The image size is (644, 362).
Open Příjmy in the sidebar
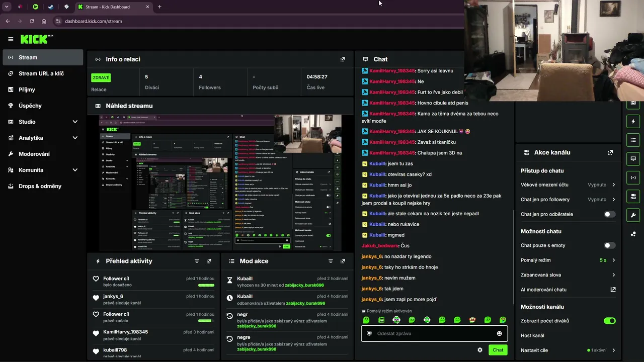click(x=43, y=89)
